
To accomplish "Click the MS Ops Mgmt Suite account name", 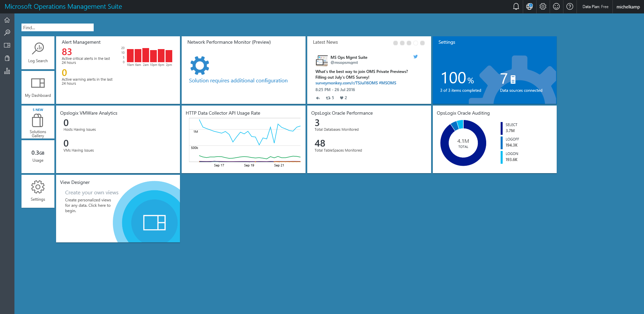I will [x=349, y=57].
